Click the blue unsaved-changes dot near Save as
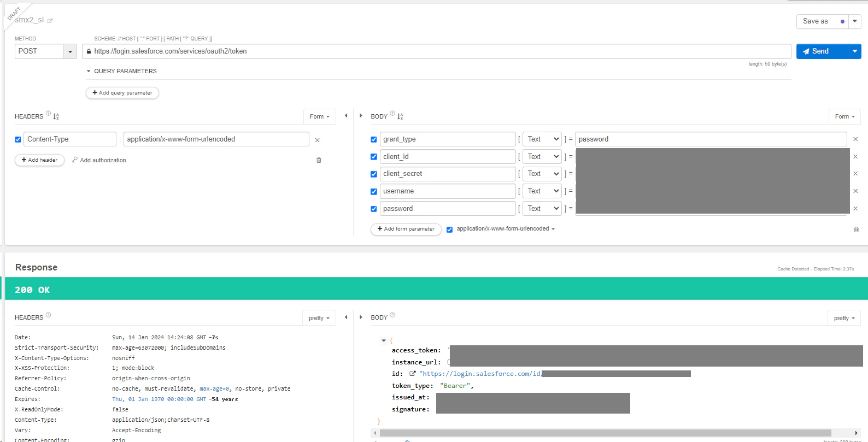Screen dimensions: 868x442 pyautogui.click(x=842, y=22)
